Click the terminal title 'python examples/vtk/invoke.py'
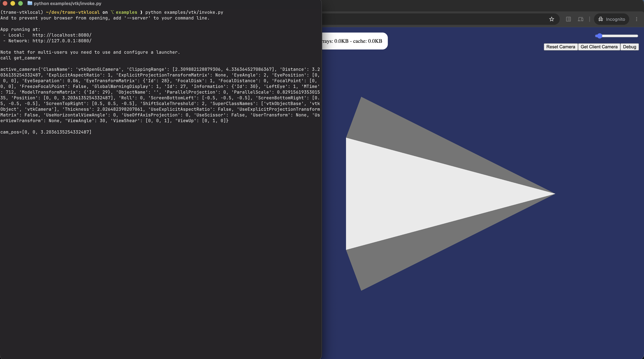The height and width of the screenshot is (359, 644). point(67,4)
